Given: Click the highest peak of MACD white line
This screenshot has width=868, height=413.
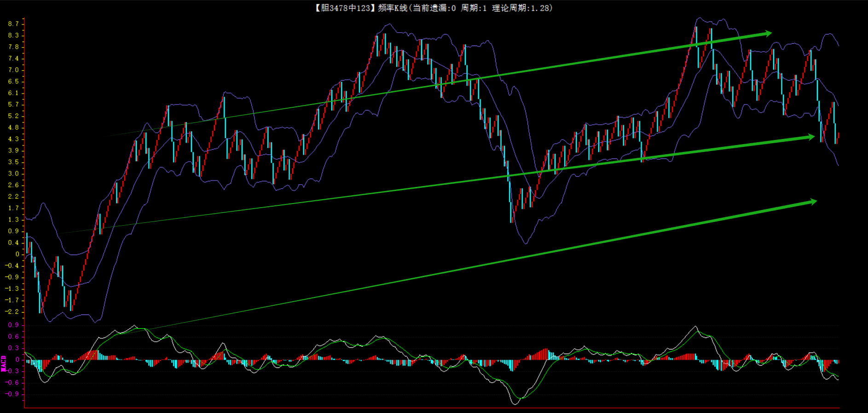Looking at the screenshot, I should pyautogui.click(x=695, y=326).
